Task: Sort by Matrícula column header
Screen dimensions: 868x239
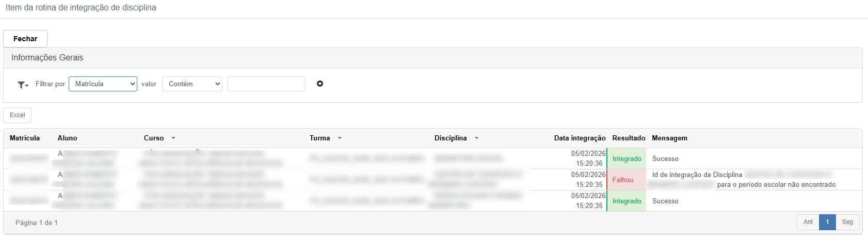Action: point(25,138)
